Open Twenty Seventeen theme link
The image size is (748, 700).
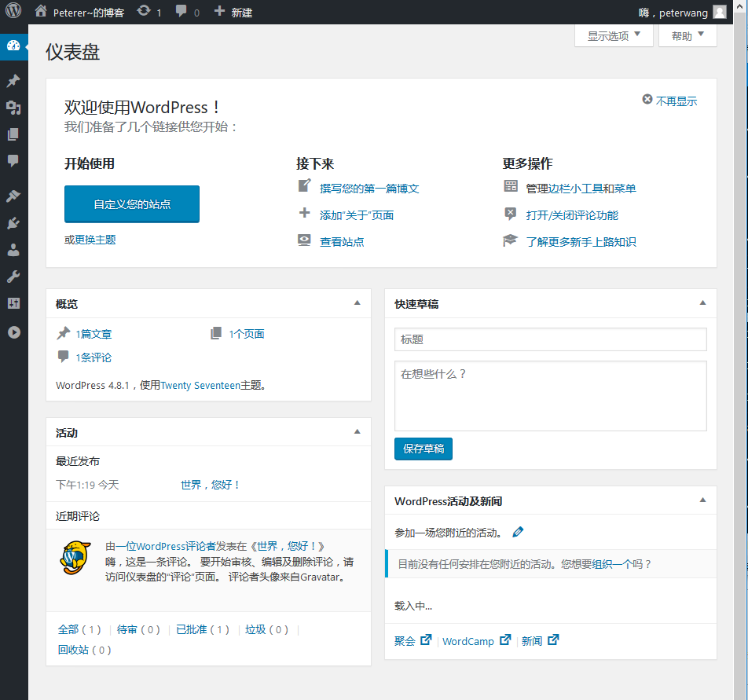click(x=200, y=385)
